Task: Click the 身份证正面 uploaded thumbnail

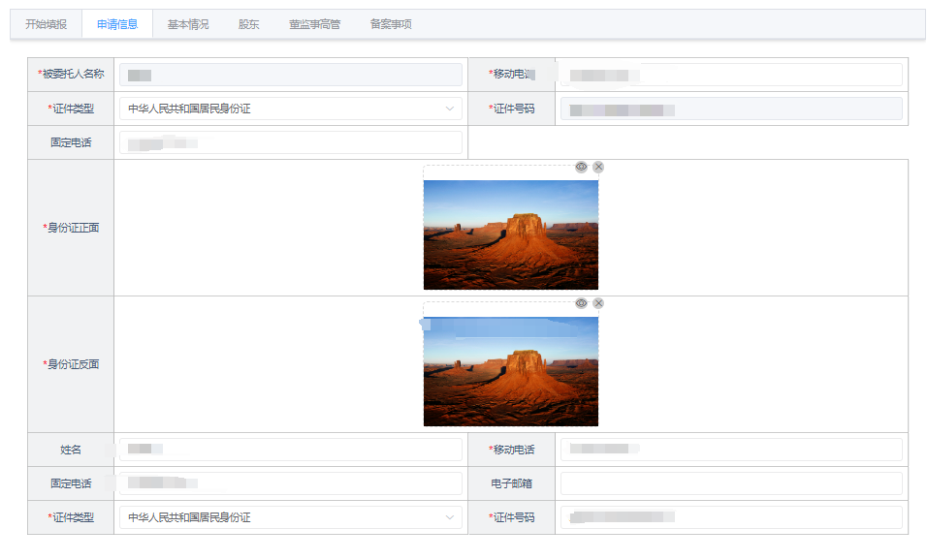Action: (511, 234)
